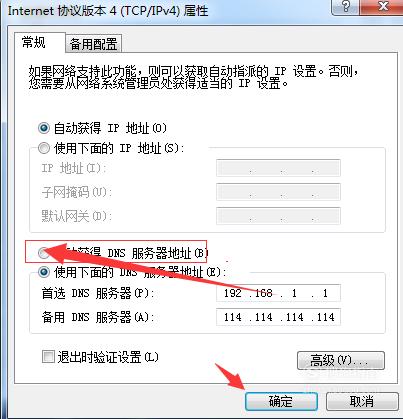Switch to the 备用配置 tab

pos(93,44)
